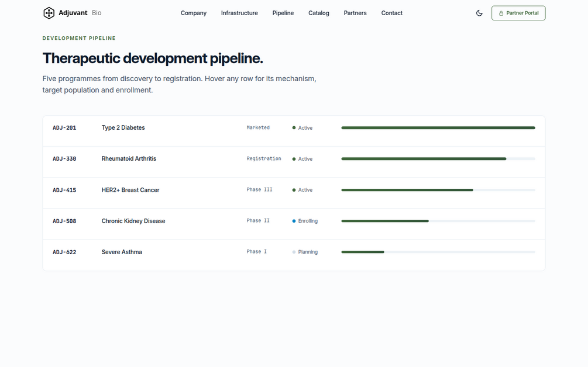Select the ADJ-622 Severe Asthma row
Viewport: 588px width, 367px height.
tap(294, 255)
